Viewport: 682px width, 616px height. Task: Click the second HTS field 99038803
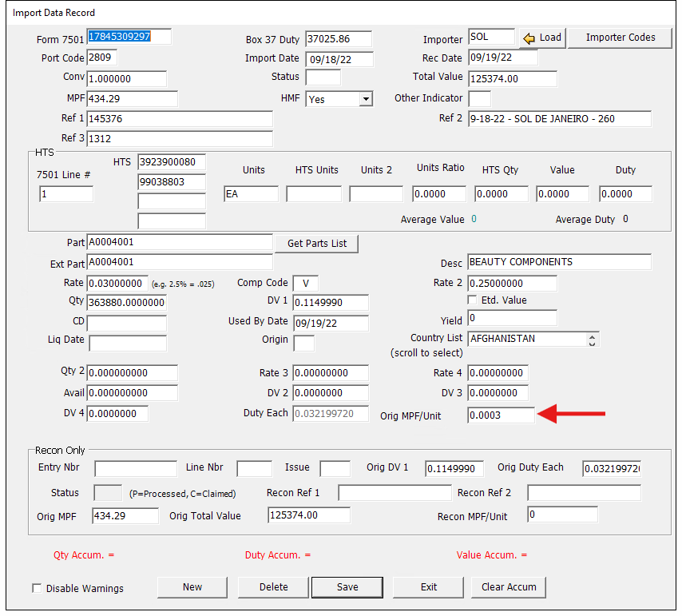[x=172, y=182]
